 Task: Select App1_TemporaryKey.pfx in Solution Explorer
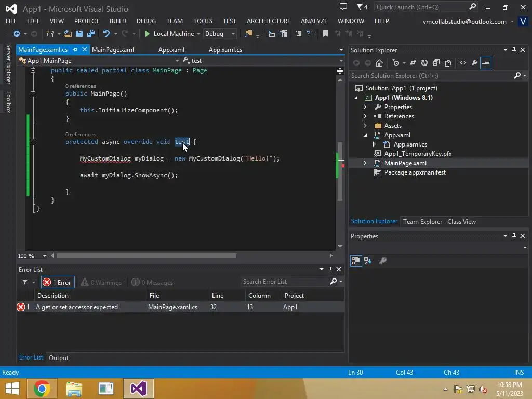pyautogui.click(x=418, y=154)
